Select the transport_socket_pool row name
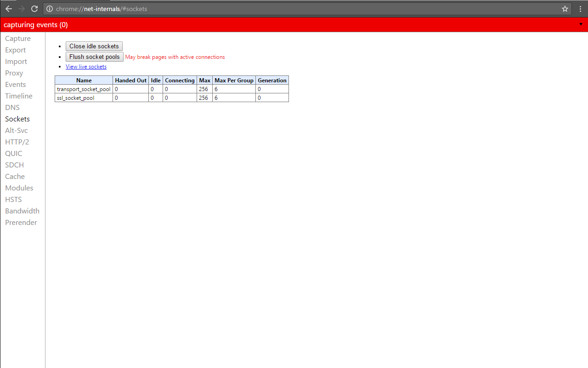The image size is (588, 368). 84,89
